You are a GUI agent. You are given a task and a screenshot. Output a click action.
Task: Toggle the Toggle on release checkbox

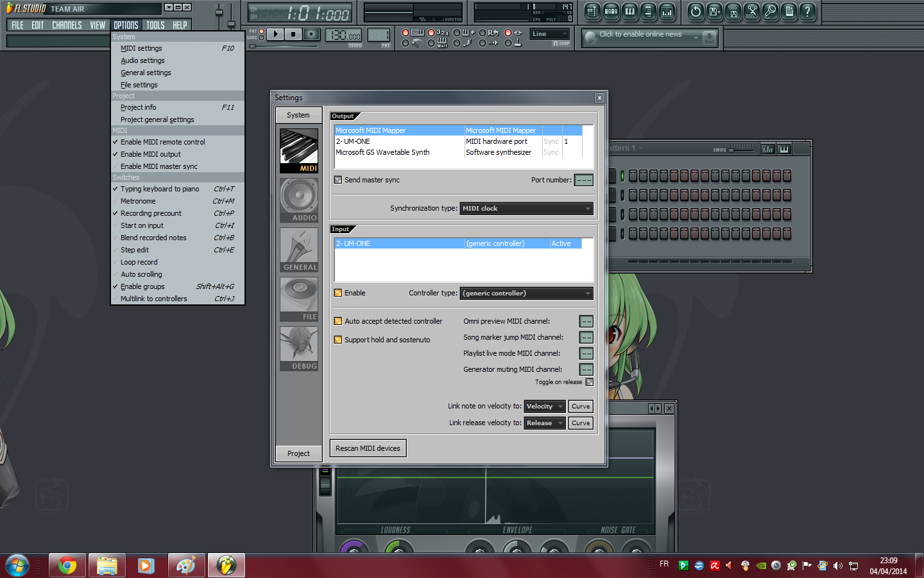[x=590, y=382]
